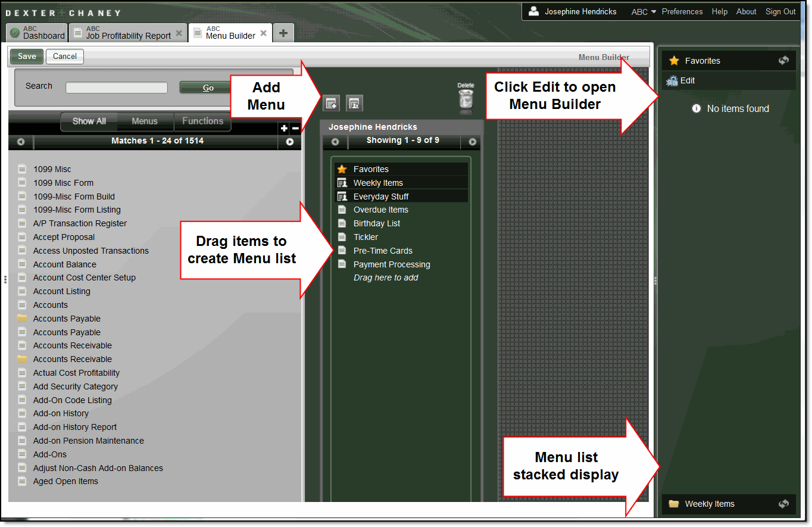Click the refresh arrows on Weekly Items header
Image resolution: width=812 pixels, height=527 pixels.
pos(783,504)
